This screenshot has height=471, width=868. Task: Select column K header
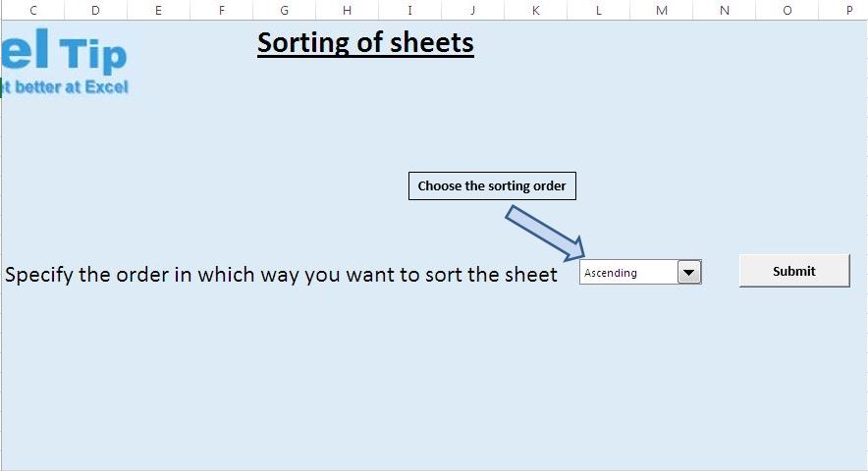[x=535, y=10]
